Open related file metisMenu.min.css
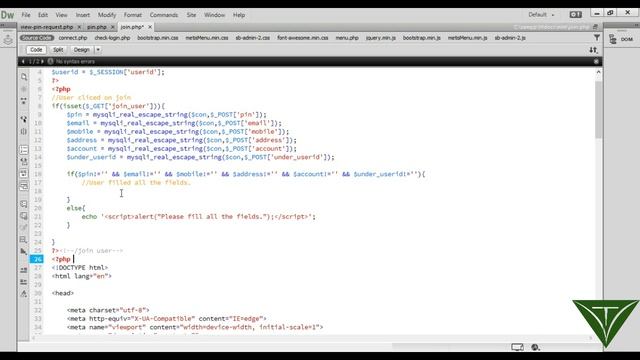This screenshot has height=360, width=640. 207,38
